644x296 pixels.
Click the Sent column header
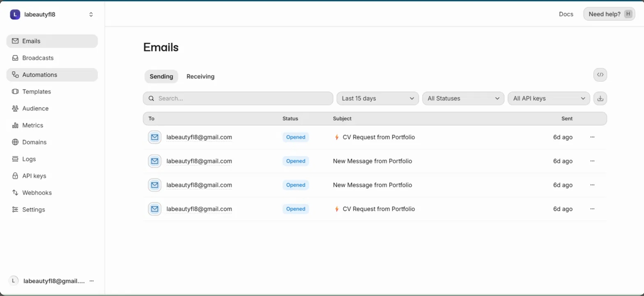(567, 119)
